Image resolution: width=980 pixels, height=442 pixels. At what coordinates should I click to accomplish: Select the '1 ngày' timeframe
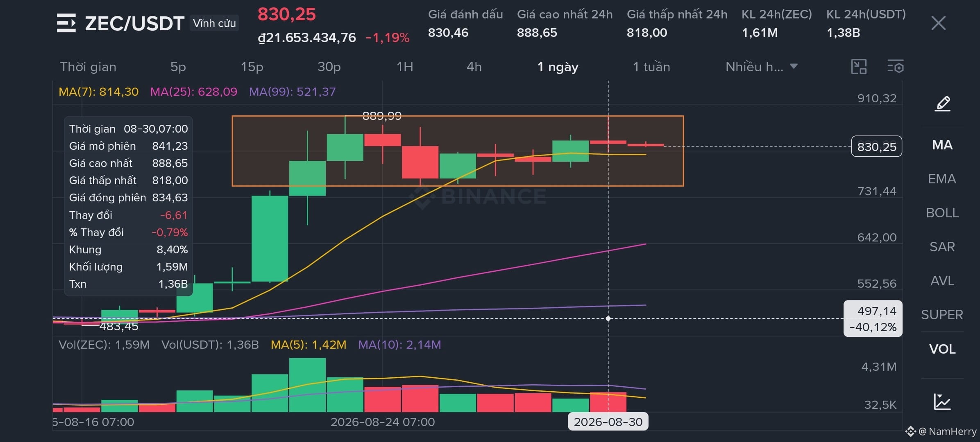click(558, 67)
